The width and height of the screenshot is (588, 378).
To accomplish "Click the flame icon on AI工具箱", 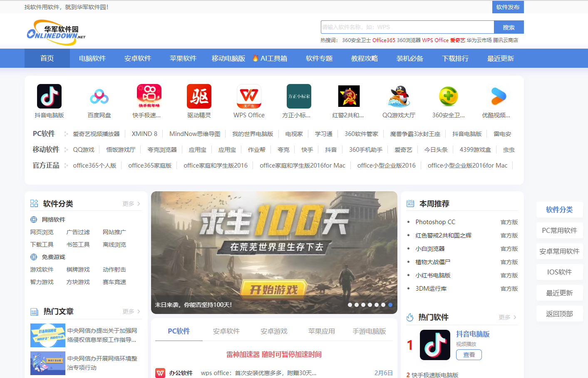I will click(256, 58).
